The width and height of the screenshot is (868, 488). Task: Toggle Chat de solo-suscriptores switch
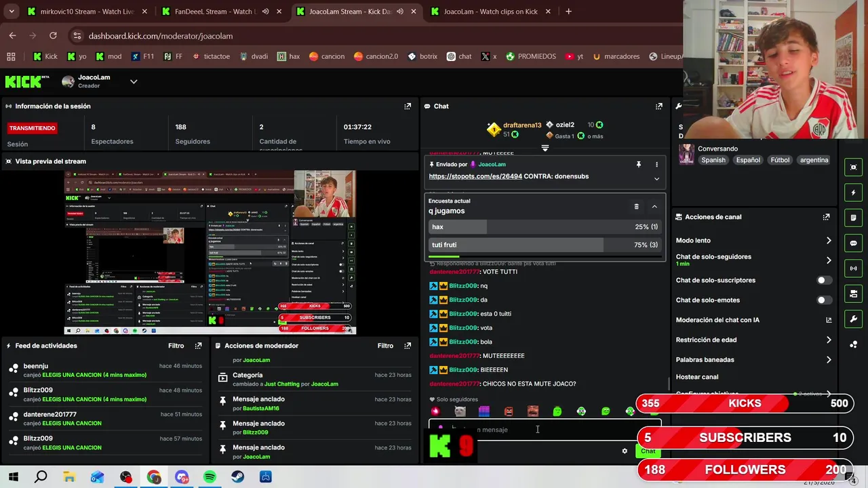click(824, 280)
